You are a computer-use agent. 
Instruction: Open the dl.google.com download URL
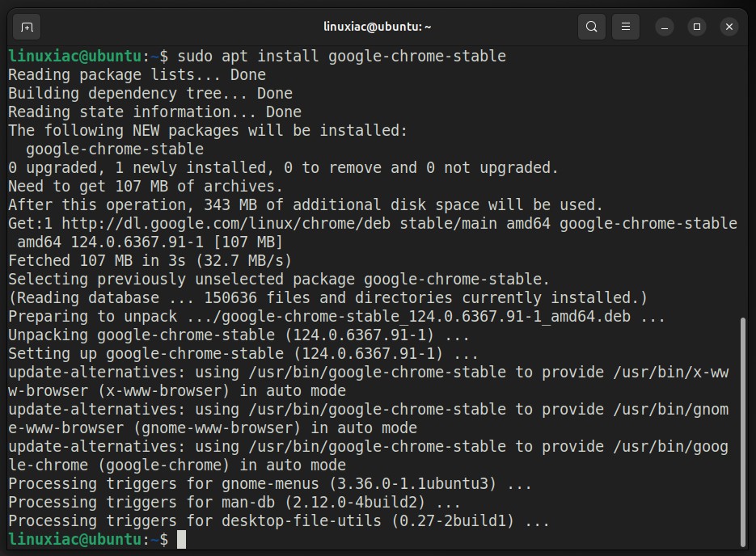pos(226,224)
